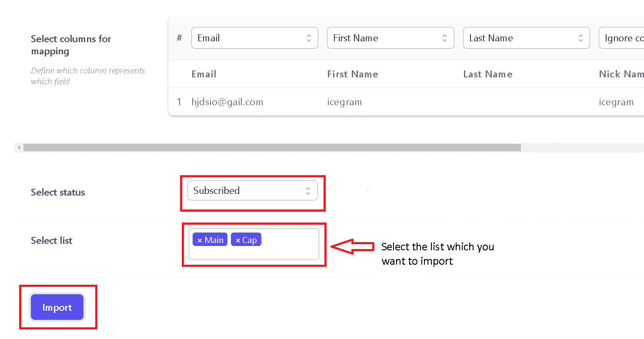Click the Email dropdown chevron arrows
644x339 pixels.
tap(309, 38)
